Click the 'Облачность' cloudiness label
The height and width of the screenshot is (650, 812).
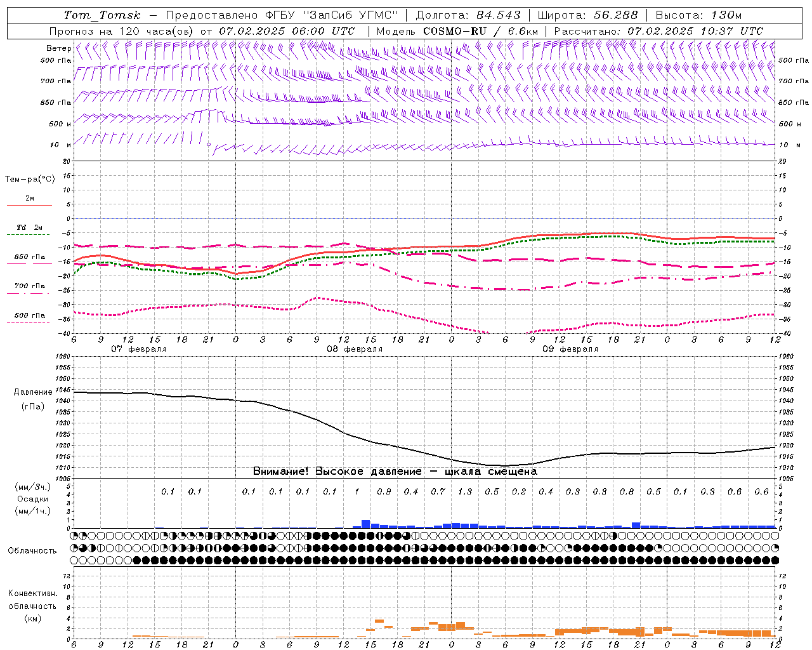pyautogui.click(x=32, y=551)
